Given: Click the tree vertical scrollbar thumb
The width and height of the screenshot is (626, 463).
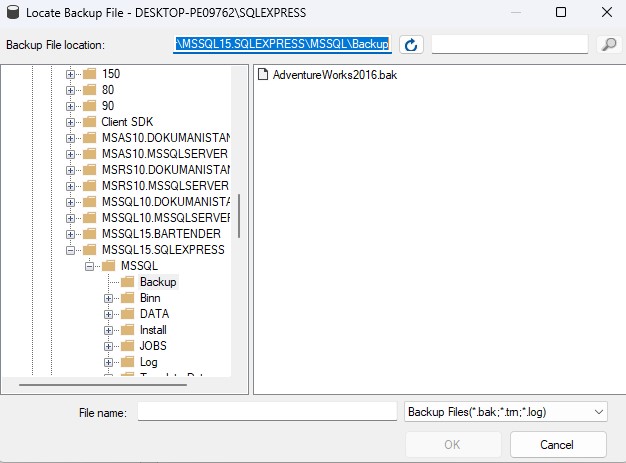Looking at the screenshot, I should [x=239, y=216].
